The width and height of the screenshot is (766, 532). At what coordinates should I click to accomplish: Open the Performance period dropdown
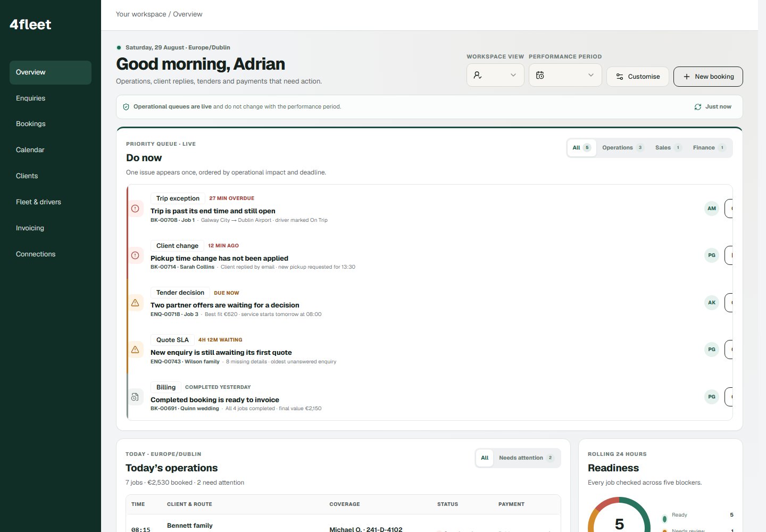565,75
